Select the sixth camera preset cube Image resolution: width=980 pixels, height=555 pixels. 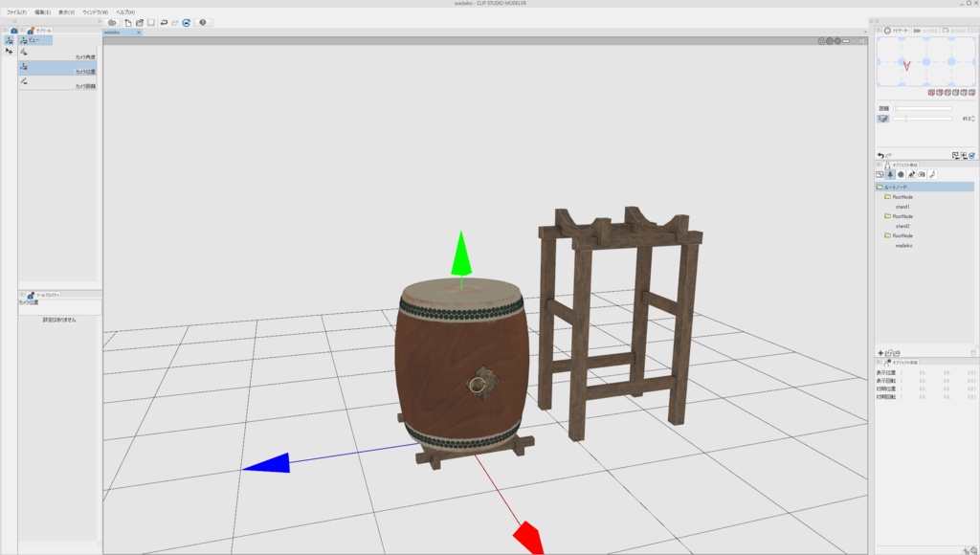[972, 93]
